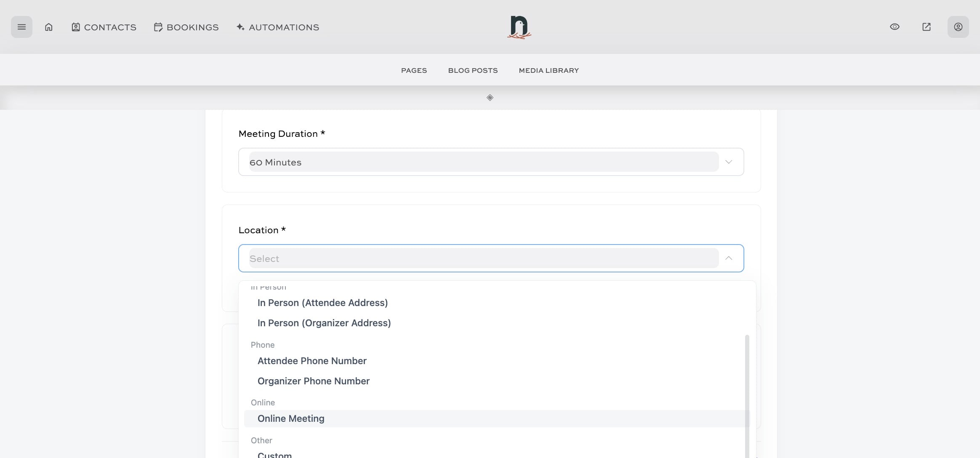This screenshot has width=980, height=458.
Task: Switch to the Media Library tab
Action: (x=549, y=71)
